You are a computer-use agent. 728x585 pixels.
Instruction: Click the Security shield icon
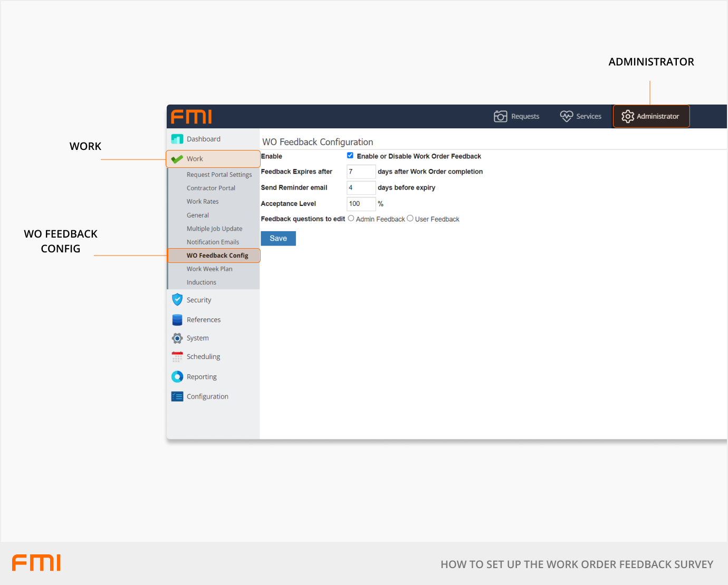[x=177, y=300]
